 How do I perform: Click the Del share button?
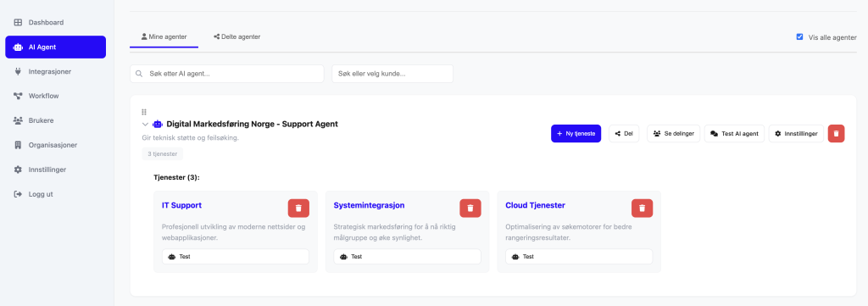tap(624, 133)
